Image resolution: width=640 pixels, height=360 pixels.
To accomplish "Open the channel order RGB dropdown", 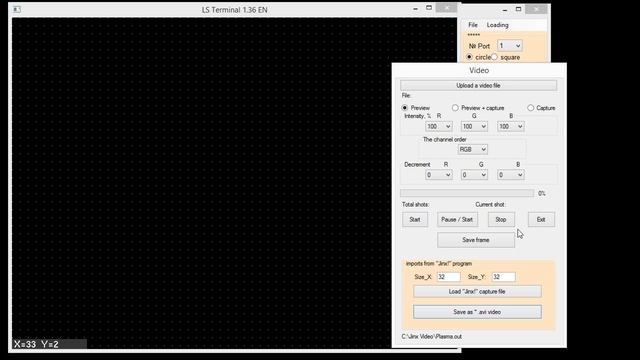I will click(x=473, y=149).
